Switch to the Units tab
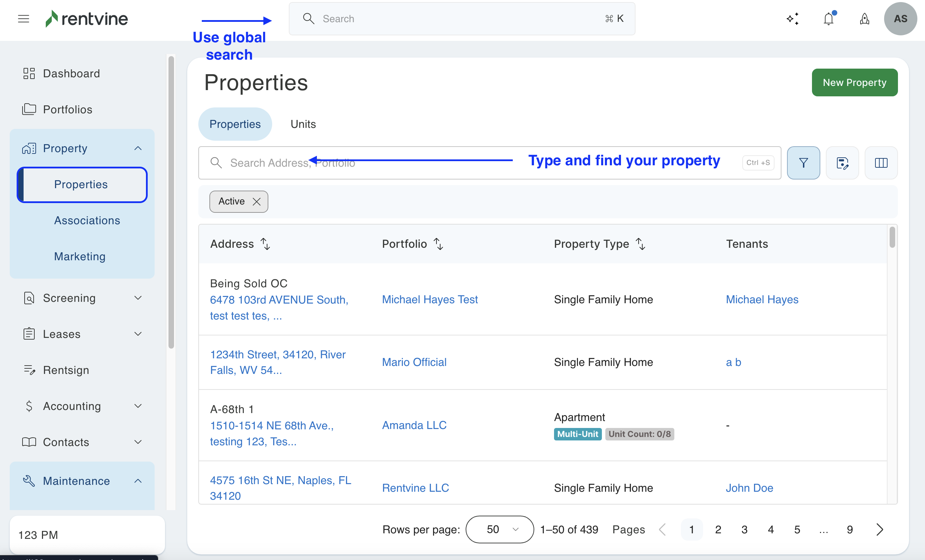The height and width of the screenshot is (560, 925). (x=303, y=124)
